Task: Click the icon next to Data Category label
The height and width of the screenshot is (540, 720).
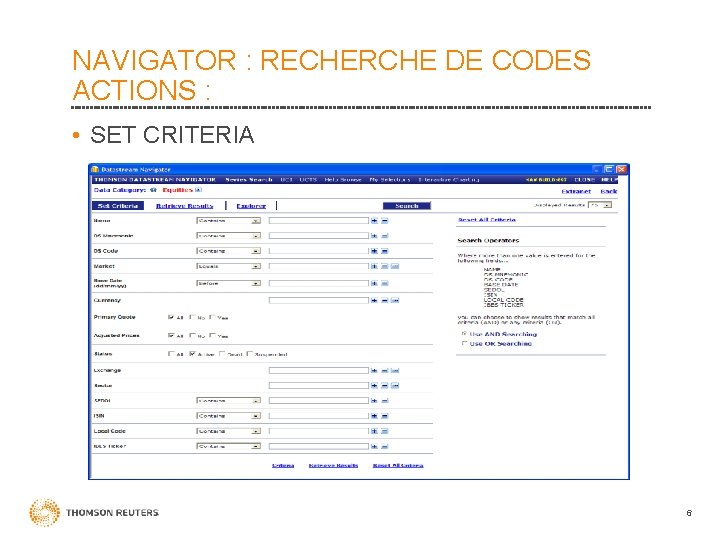Action: pyautogui.click(x=153, y=190)
